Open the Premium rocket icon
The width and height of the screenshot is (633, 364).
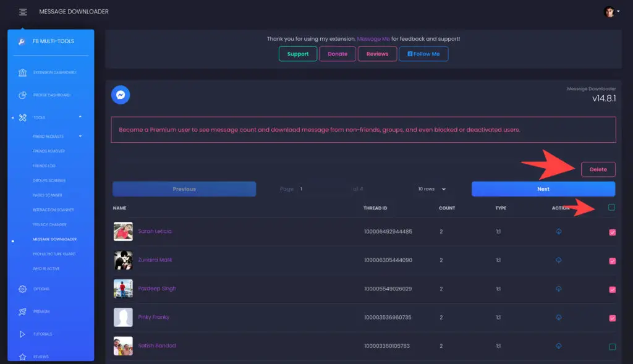(23, 311)
